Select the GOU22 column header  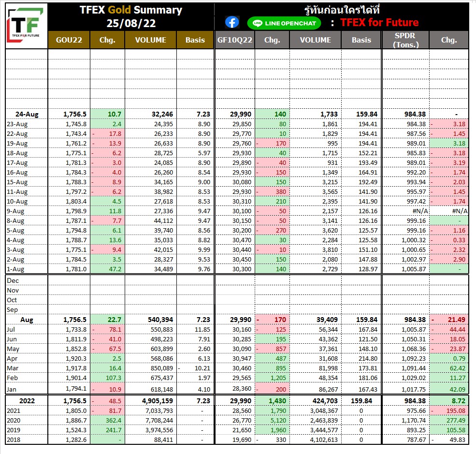(x=69, y=40)
